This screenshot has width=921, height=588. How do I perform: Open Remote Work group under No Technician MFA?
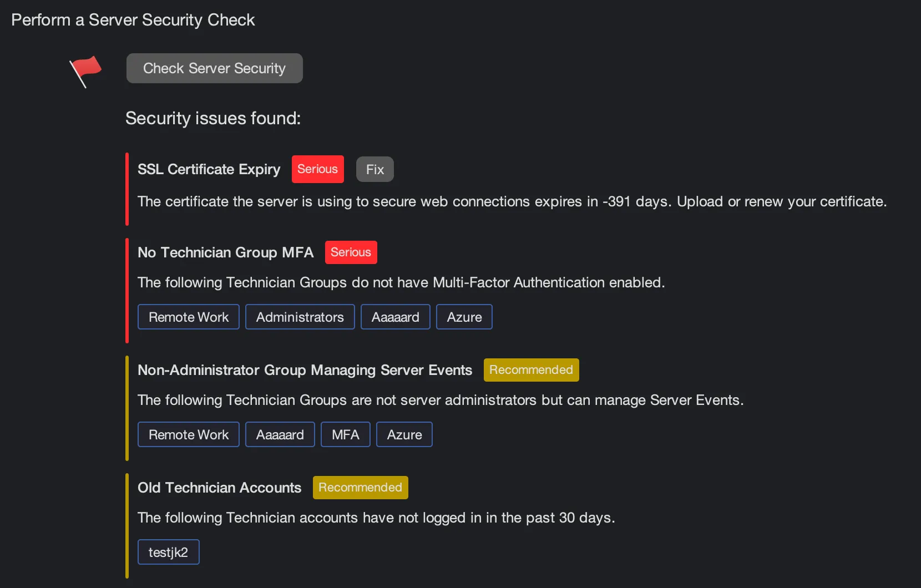click(x=188, y=317)
